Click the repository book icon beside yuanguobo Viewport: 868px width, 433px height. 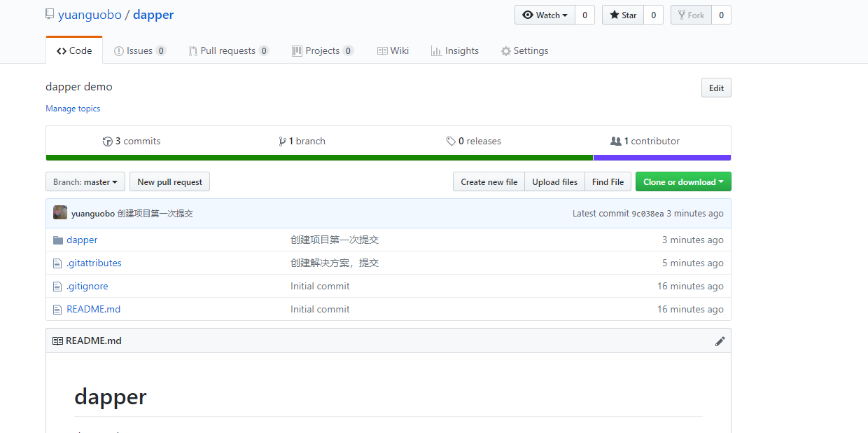[49, 15]
